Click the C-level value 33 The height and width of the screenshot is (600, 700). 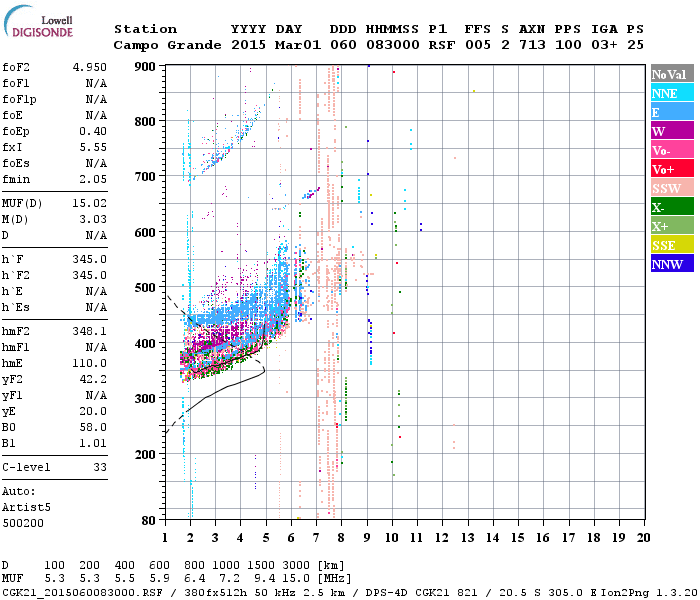pos(100,467)
